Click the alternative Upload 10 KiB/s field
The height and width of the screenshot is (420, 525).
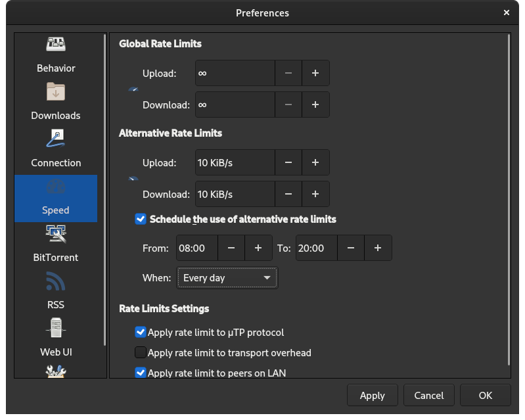235,162
